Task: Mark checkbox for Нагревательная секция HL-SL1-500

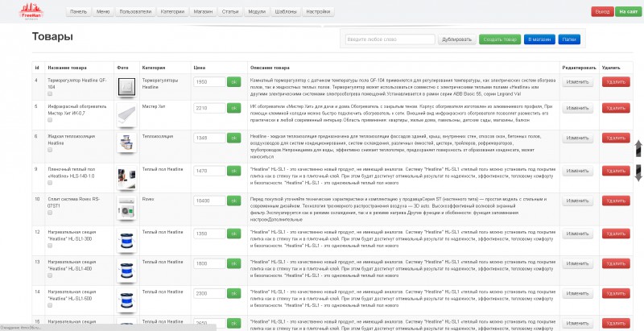Action: (x=50, y=305)
